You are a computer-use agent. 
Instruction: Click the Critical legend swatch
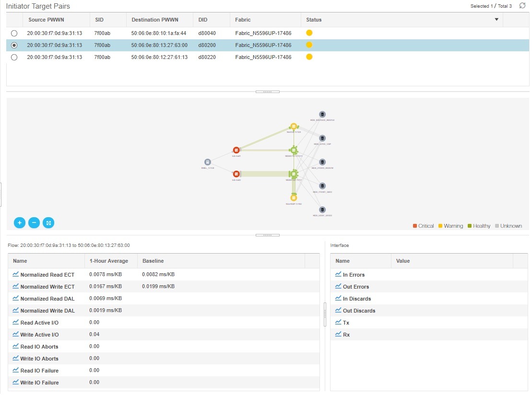coord(414,225)
